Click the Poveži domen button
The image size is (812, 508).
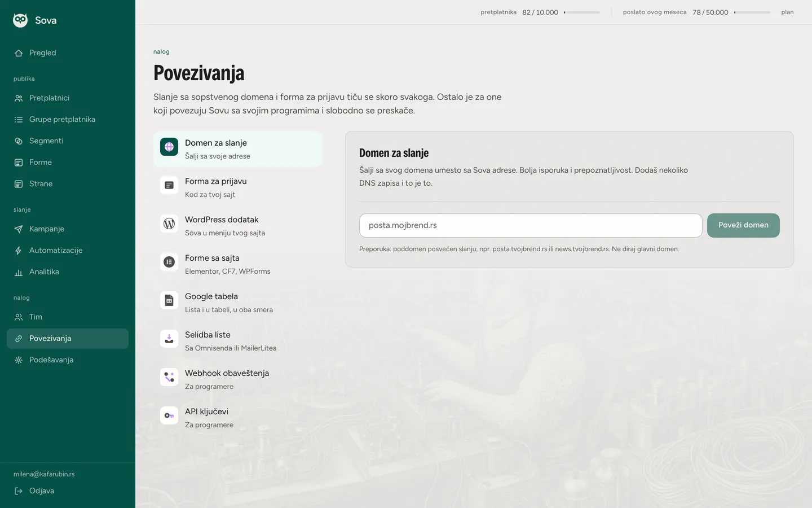(x=743, y=225)
